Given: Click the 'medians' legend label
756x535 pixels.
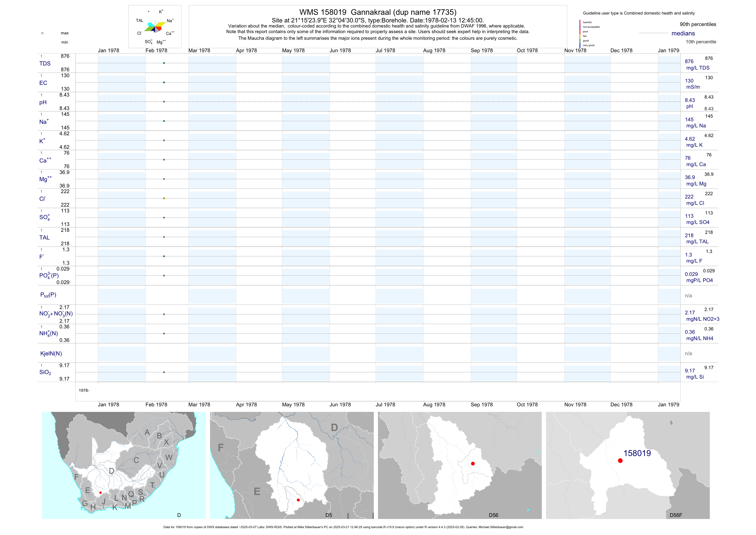Looking at the screenshot, I should tap(683, 33).
